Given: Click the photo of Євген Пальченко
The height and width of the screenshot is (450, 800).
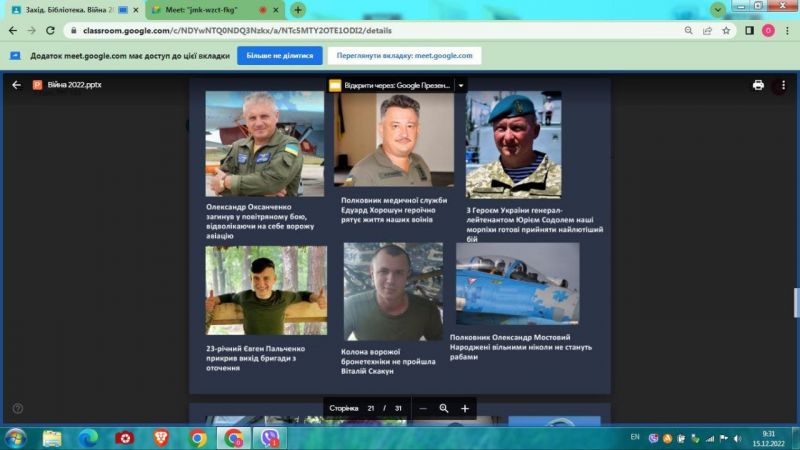Looking at the screenshot, I should point(266,290).
